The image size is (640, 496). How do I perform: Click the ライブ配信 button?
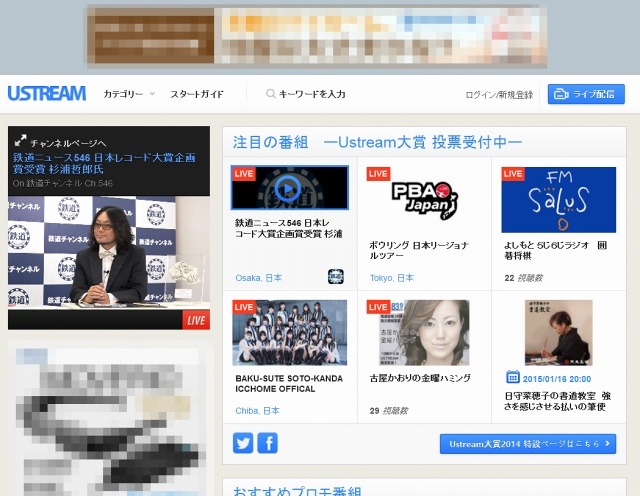click(x=586, y=94)
